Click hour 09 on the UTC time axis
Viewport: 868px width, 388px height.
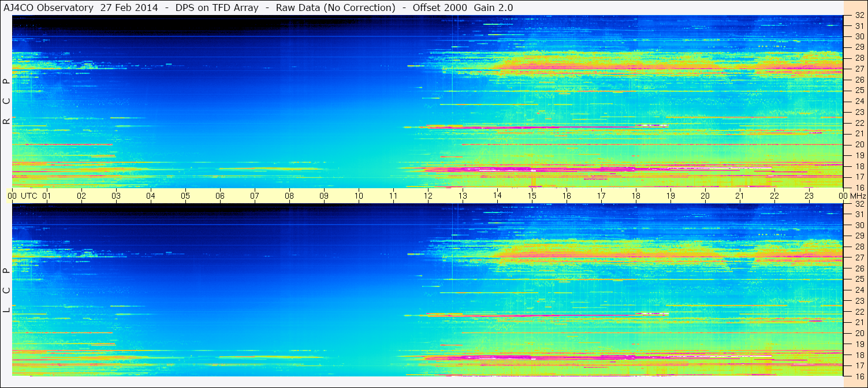pyautogui.click(x=324, y=196)
